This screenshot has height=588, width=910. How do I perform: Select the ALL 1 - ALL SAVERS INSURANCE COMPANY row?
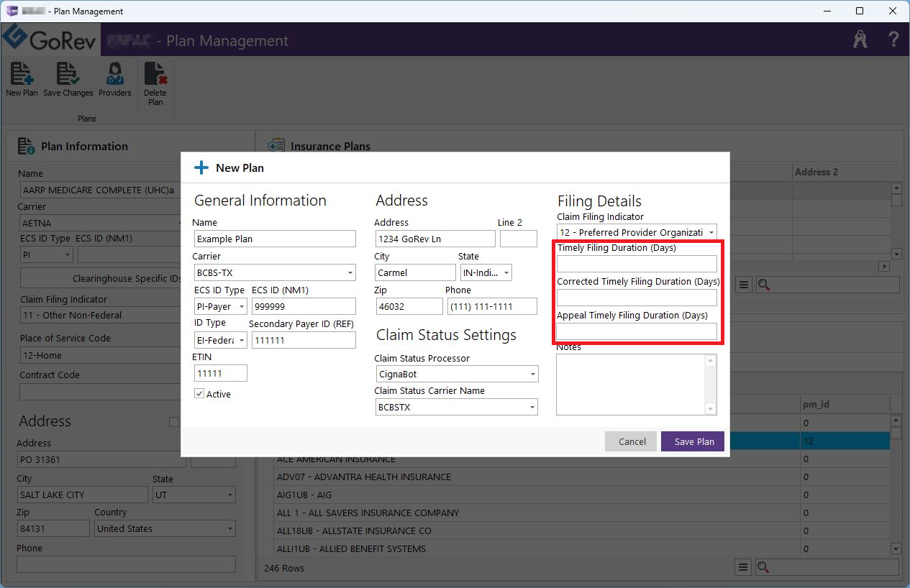pos(582,513)
